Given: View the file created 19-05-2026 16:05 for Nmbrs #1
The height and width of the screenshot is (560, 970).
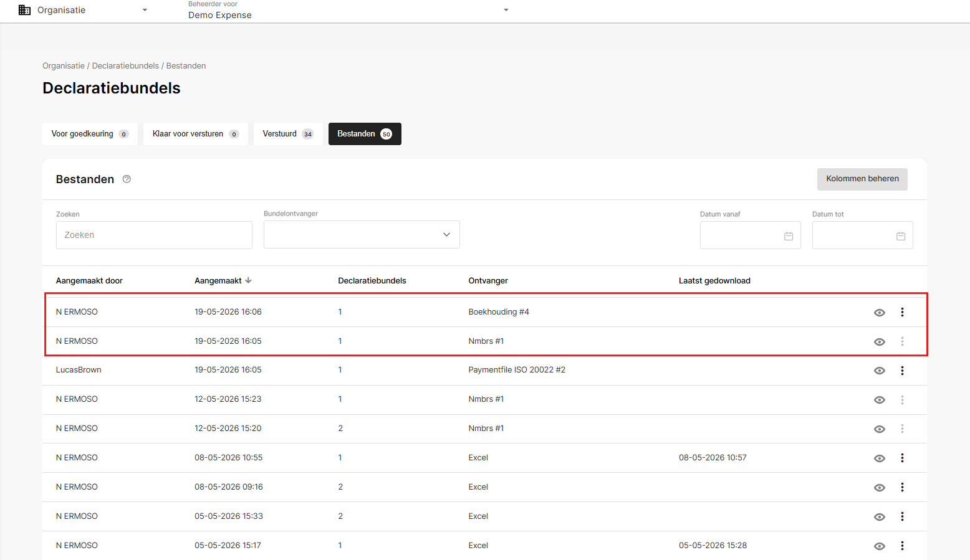Looking at the screenshot, I should (880, 342).
